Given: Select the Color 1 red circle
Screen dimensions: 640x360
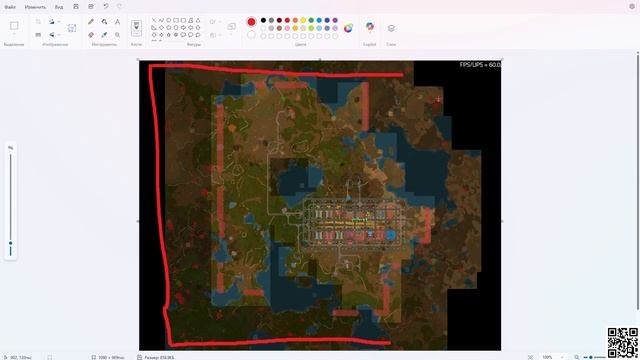Looking at the screenshot, I should [251, 22].
